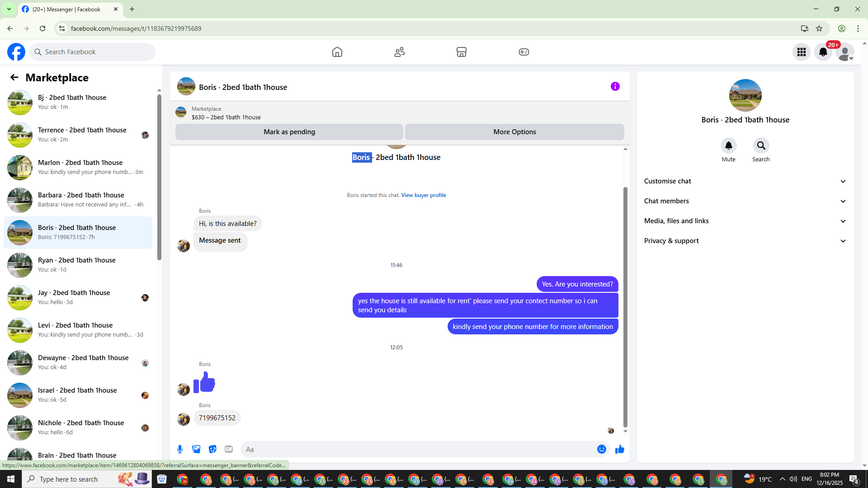The height and width of the screenshot is (488, 868).
Task: Open the Marketplace storefront icon
Action: click(x=462, y=52)
